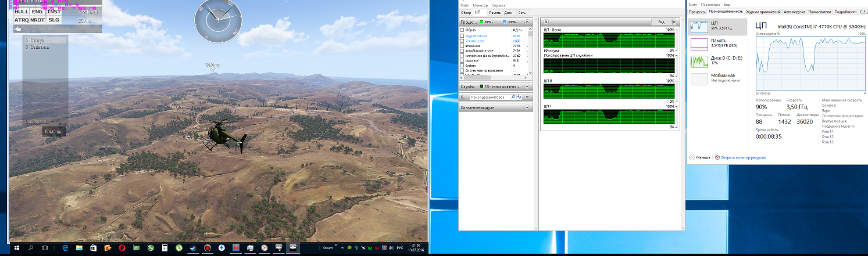Expand the descriptors search section chevron
The image size is (868, 256).
pos(527,97)
